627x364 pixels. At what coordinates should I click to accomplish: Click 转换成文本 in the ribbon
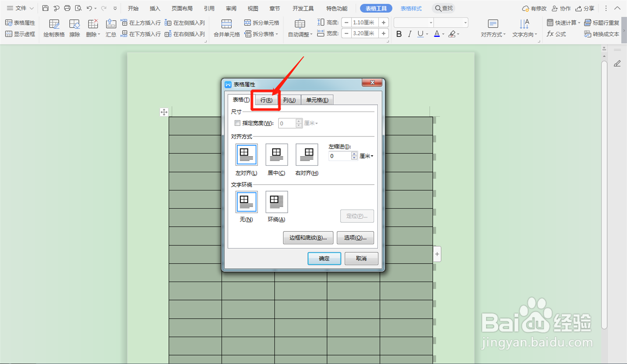602,34
